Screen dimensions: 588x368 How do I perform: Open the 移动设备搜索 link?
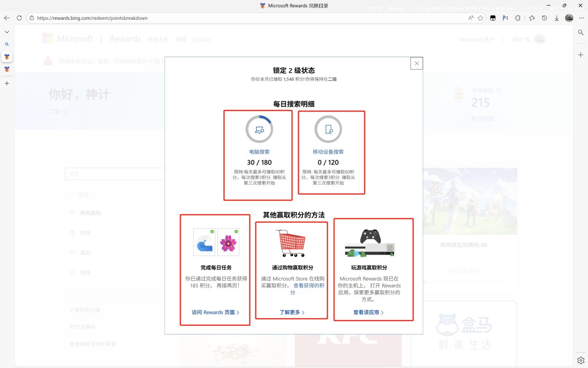(x=328, y=152)
